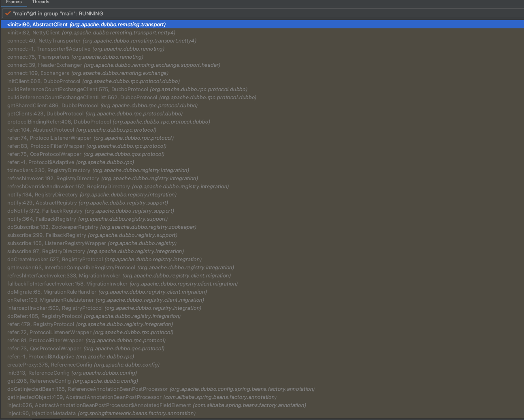Select frame connect:39, HeaderExchanger
This screenshot has width=524, height=420.
click(262, 65)
